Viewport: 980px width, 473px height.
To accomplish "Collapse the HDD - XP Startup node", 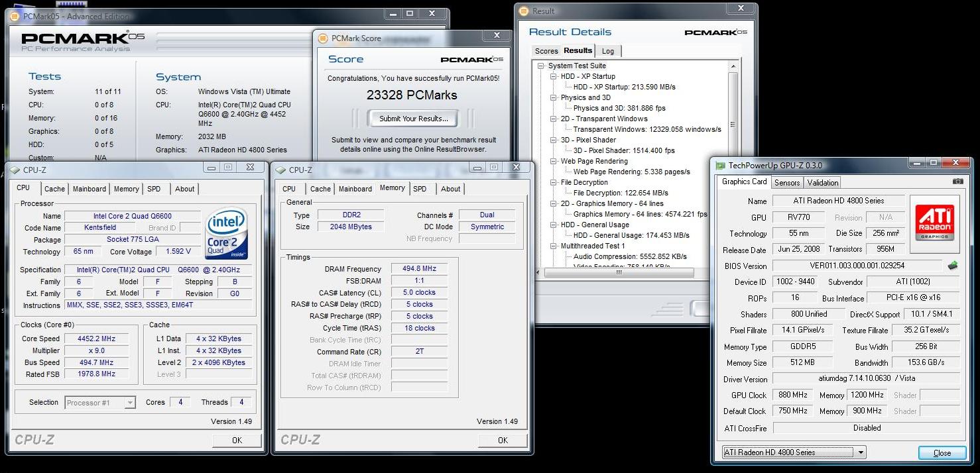I will pyautogui.click(x=554, y=76).
